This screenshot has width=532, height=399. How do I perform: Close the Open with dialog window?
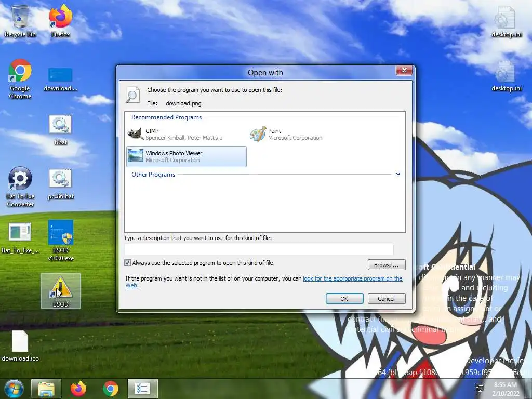(404, 70)
